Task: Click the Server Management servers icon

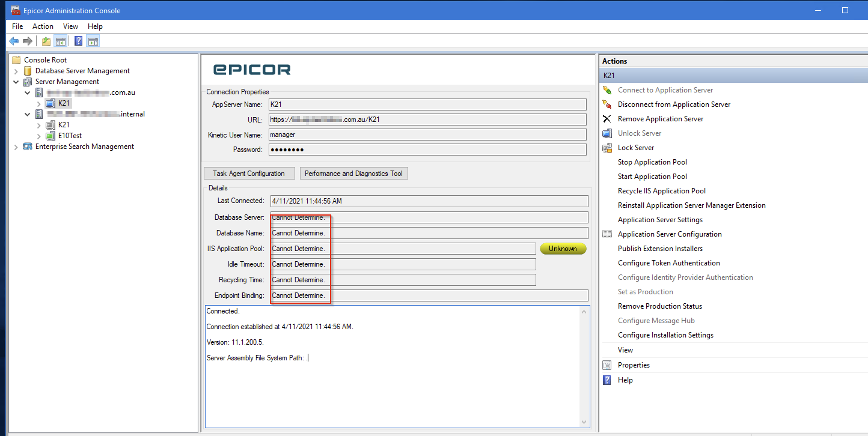Action: 28,82
